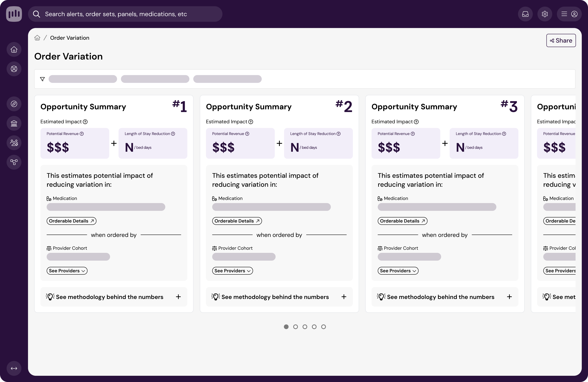Click the home icon in sidebar
Viewport: 588px width, 382px height.
pos(14,50)
